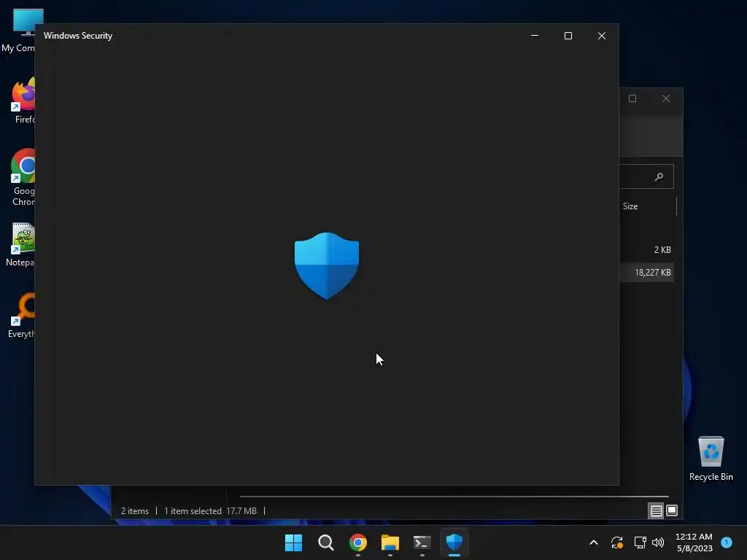Image resolution: width=747 pixels, height=560 pixels.
Task: Close the Windows Security window
Action: pyautogui.click(x=602, y=36)
